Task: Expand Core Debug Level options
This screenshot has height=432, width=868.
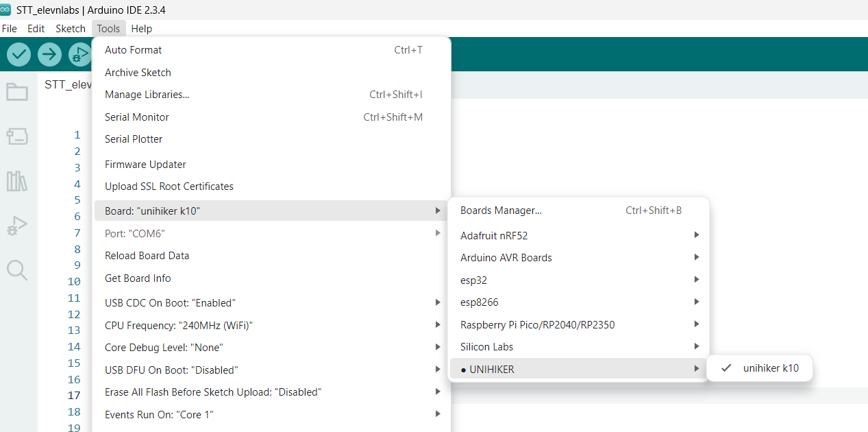Action: tap(271, 348)
